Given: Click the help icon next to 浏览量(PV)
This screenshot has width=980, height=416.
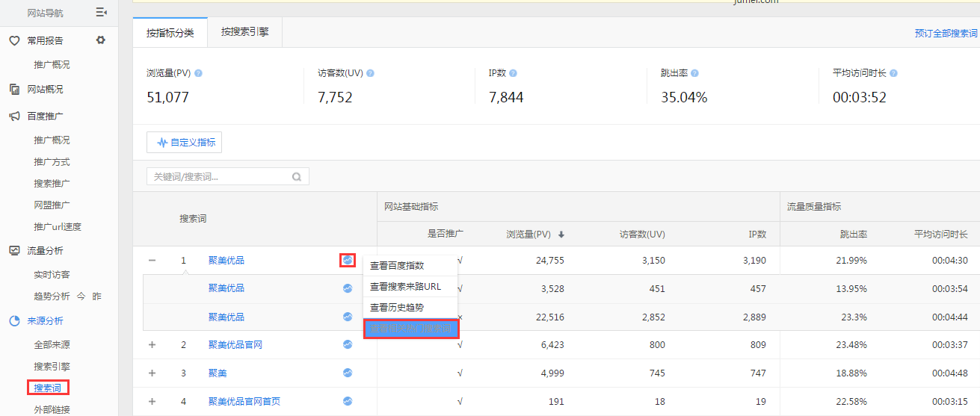Looking at the screenshot, I should coord(198,73).
